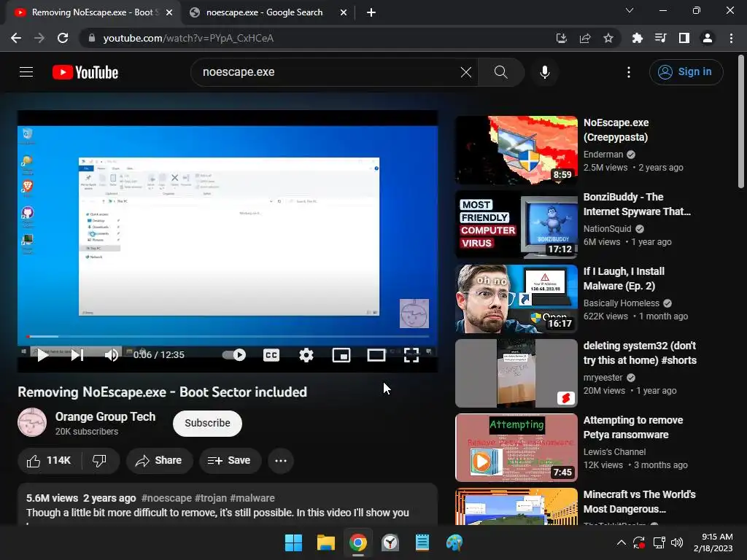Enable theater mode
747x560 pixels.
[376, 355]
